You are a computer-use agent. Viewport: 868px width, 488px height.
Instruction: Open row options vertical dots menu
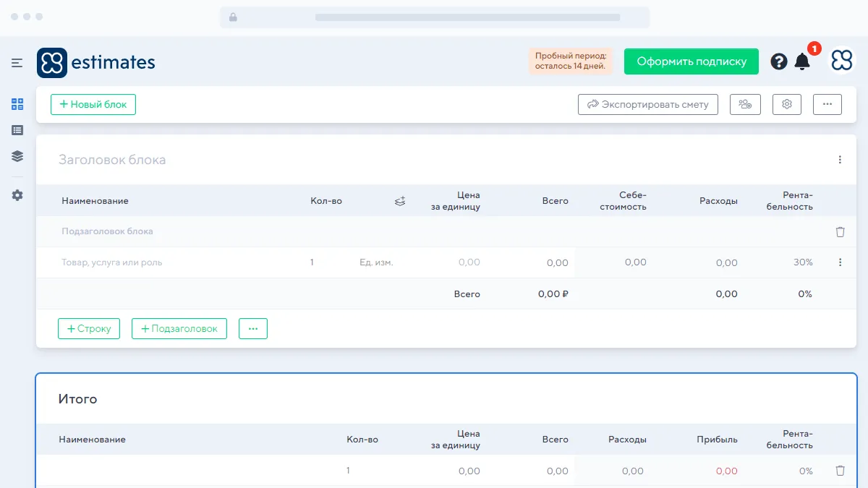tap(840, 262)
